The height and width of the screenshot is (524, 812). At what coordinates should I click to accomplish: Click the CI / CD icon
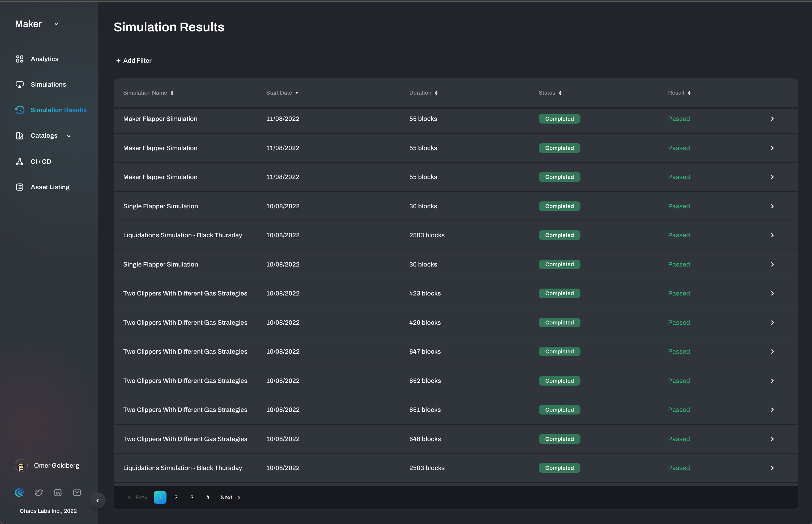point(19,162)
